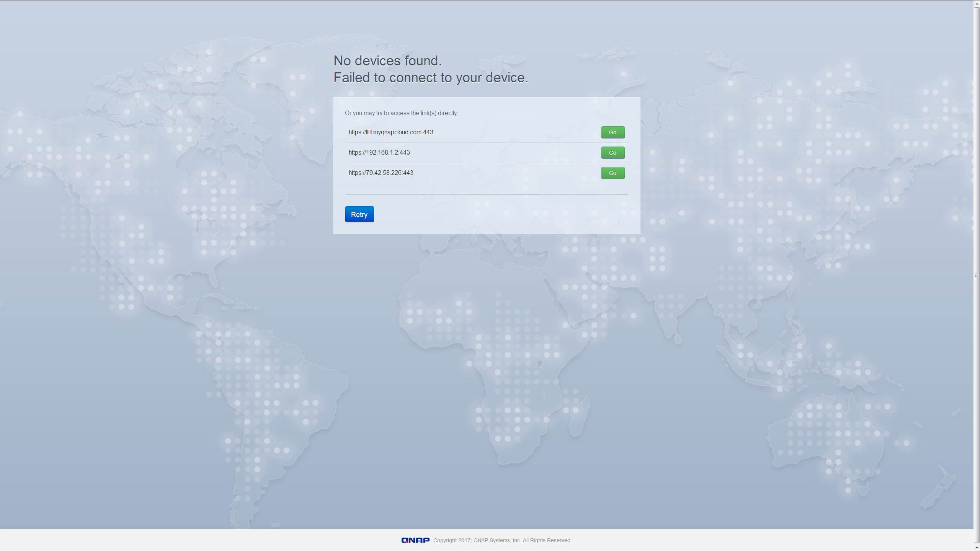Click Go next to 192.168.1.2 address
The height and width of the screenshot is (551, 980).
(612, 153)
